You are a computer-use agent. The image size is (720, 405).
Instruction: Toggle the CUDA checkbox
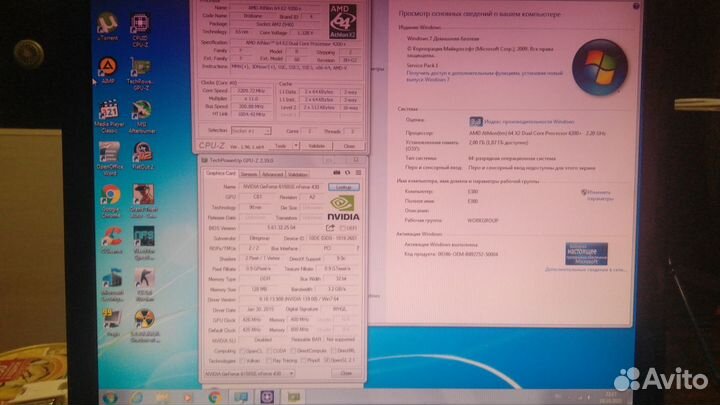pos(269,351)
